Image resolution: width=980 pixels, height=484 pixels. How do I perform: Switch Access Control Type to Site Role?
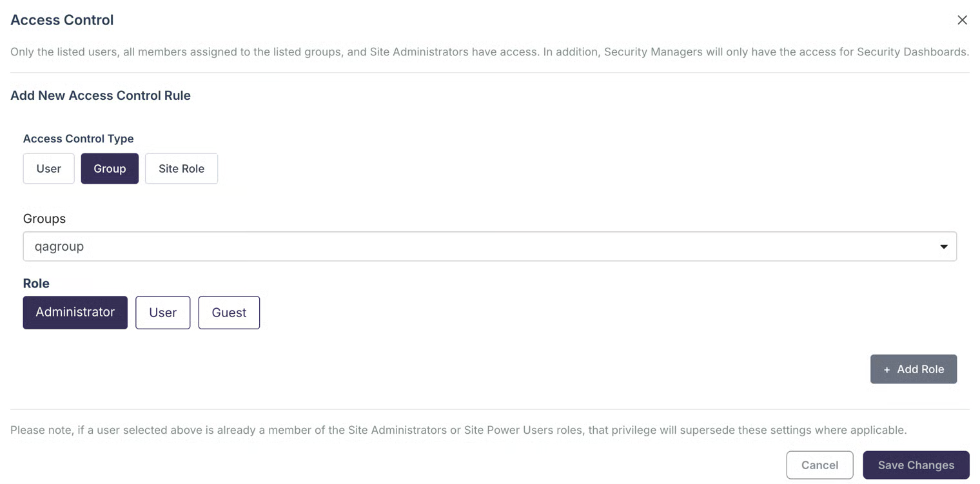pos(181,169)
